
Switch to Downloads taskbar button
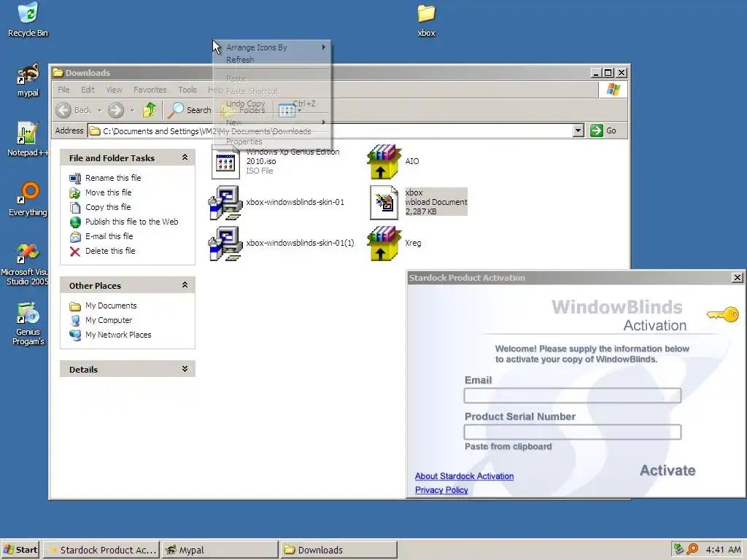coord(338,550)
